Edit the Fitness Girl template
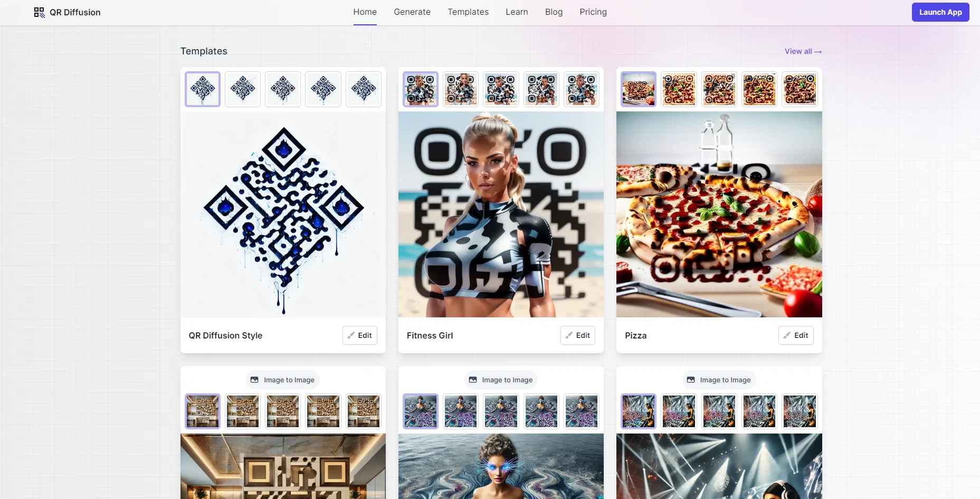980x499 pixels. click(578, 335)
